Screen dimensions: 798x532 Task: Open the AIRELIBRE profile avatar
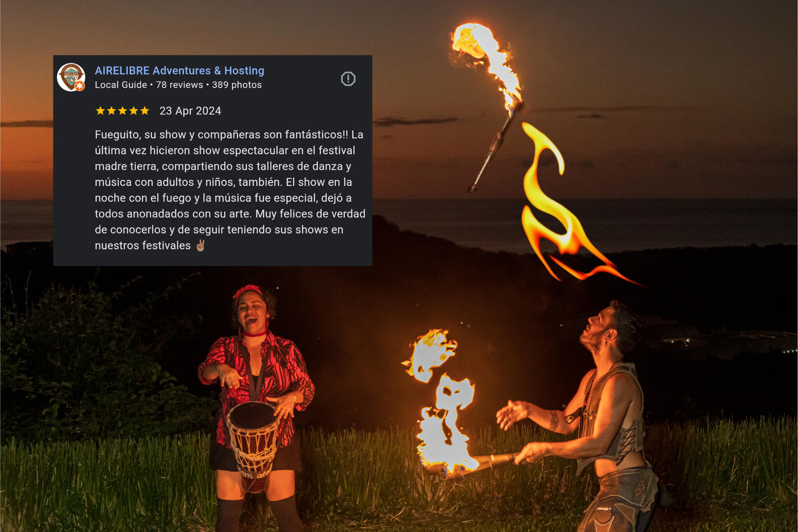click(x=71, y=77)
